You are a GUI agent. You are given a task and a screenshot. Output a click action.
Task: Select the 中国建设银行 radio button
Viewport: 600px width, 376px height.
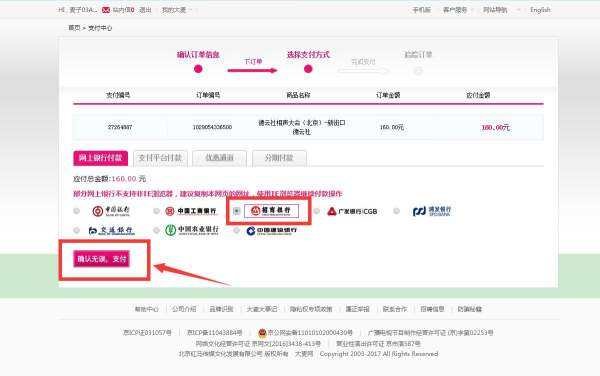pyautogui.click(x=236, y=230)
